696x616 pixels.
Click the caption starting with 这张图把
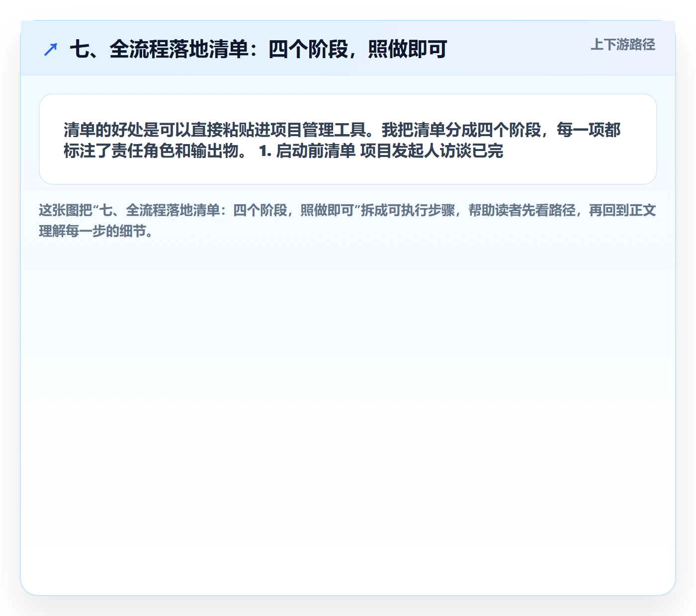pyautogui.click(x=348, y=221)
